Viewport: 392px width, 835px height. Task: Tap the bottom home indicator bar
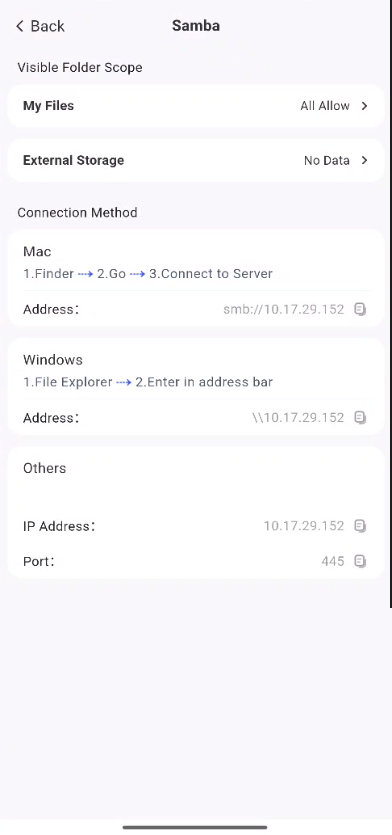point(195,828)
